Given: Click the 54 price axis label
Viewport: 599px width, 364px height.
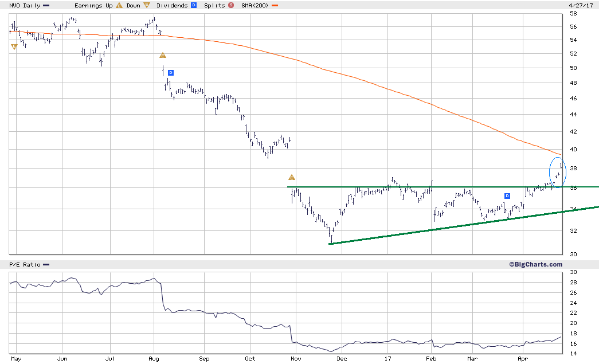Looking at the screenshot, I should coord(573,40).
